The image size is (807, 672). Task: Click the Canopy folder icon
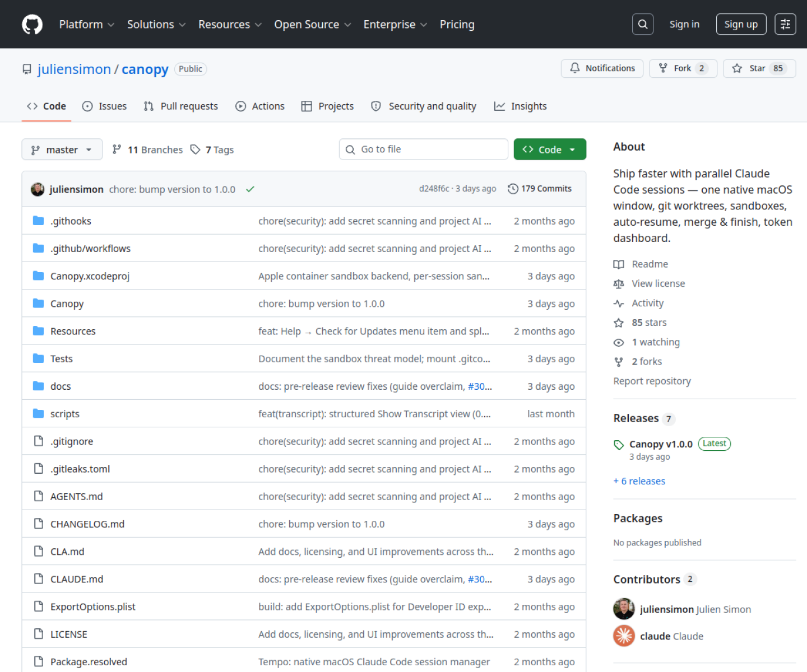(x=38, y=304)
